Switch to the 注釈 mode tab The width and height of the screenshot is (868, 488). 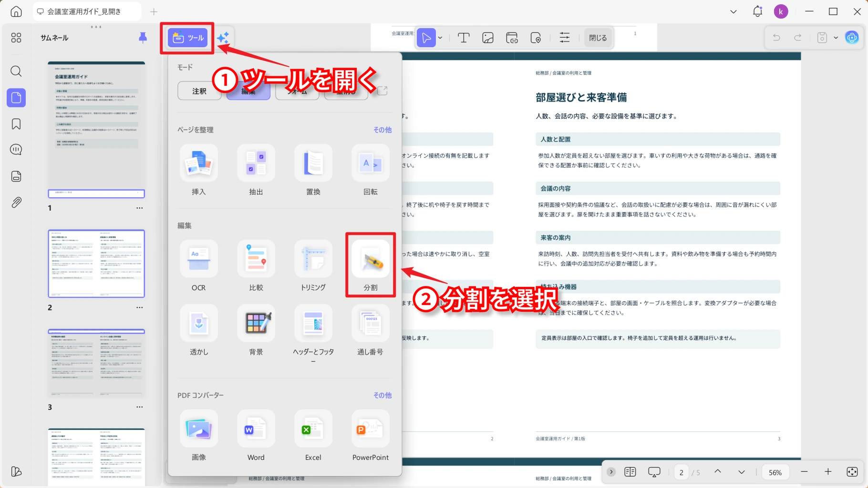199,91
